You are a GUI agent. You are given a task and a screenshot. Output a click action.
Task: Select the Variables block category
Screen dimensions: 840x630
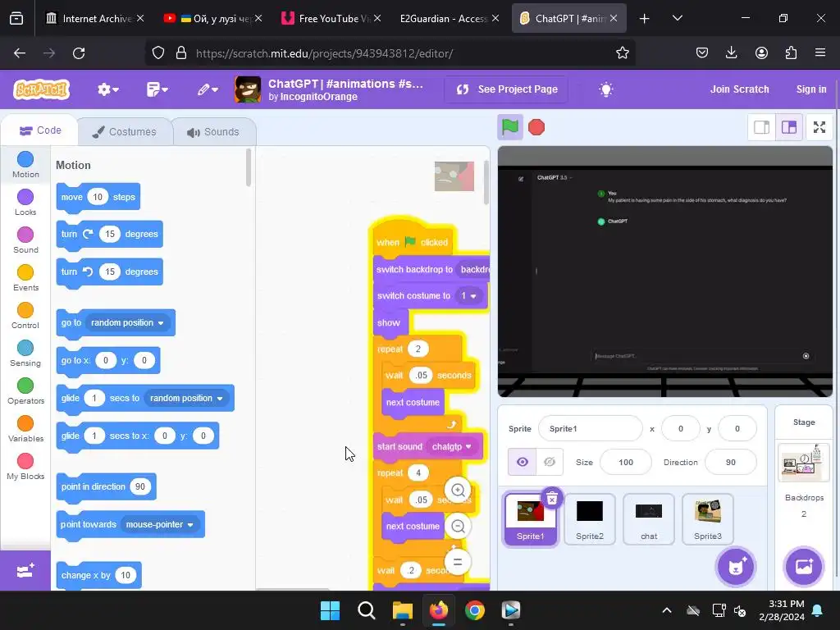[x=25, y=428]
